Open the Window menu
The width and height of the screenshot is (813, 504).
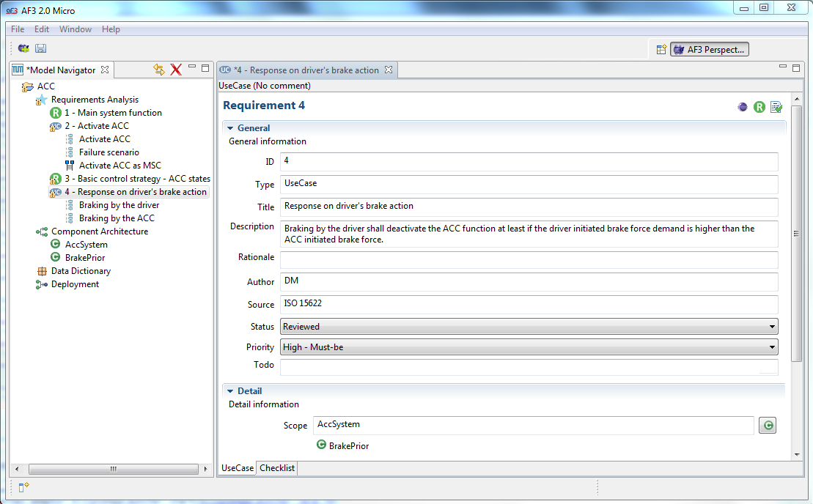pos(76,29)
